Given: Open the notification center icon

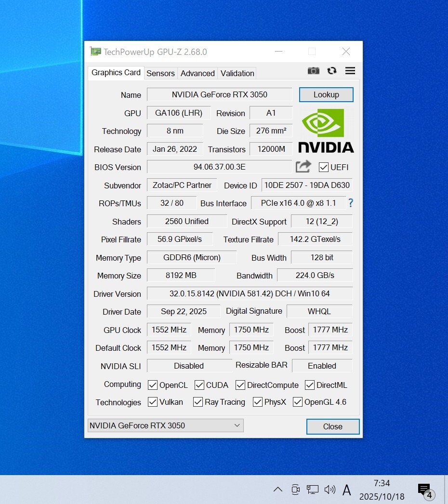Looking at the screenshot, I should click(425, 490).
